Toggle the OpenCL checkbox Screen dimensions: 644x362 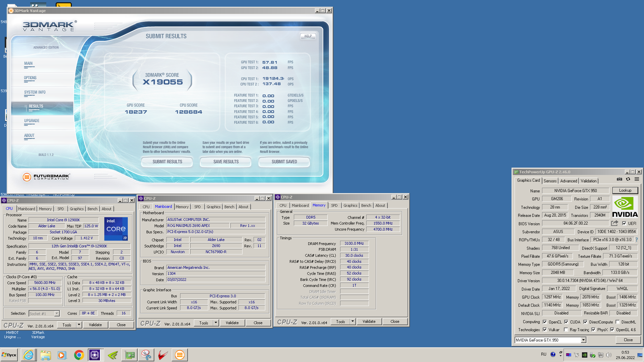pos(545,322)
